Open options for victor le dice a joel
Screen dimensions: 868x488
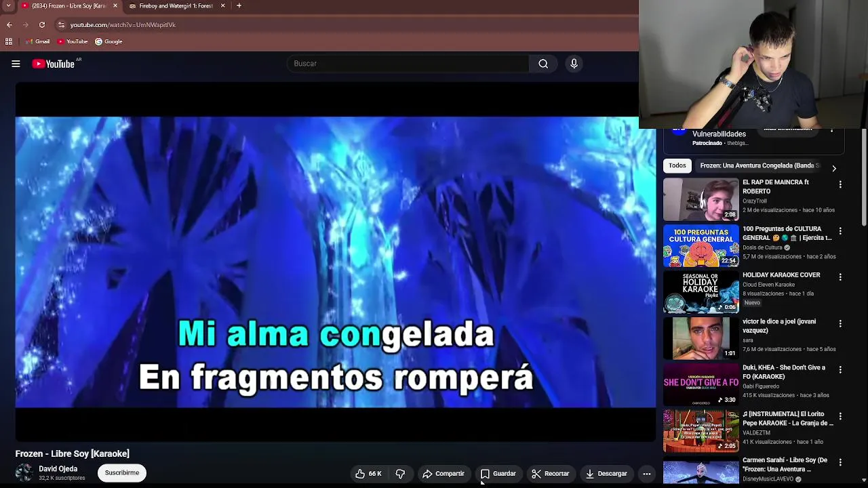[840, 324]
